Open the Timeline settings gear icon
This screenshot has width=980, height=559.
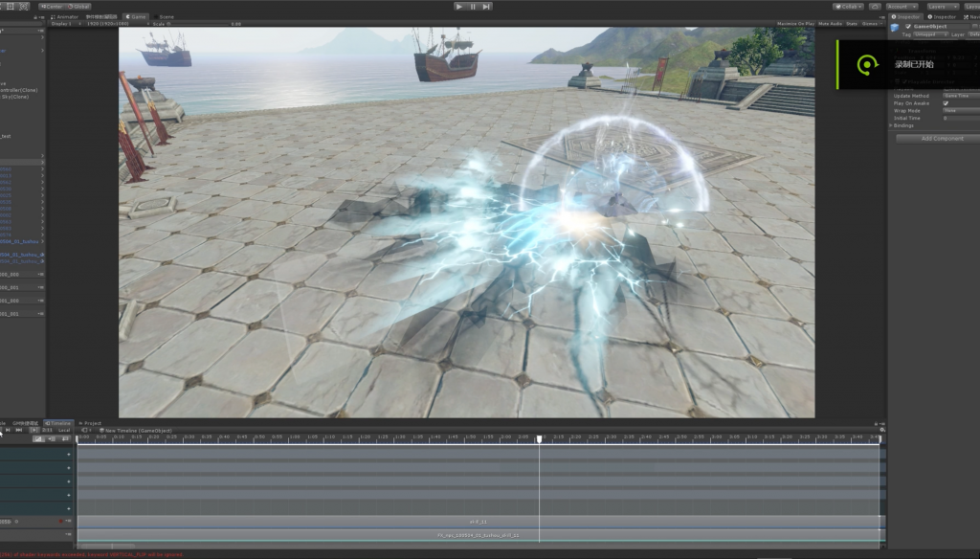tap(882, 430)
